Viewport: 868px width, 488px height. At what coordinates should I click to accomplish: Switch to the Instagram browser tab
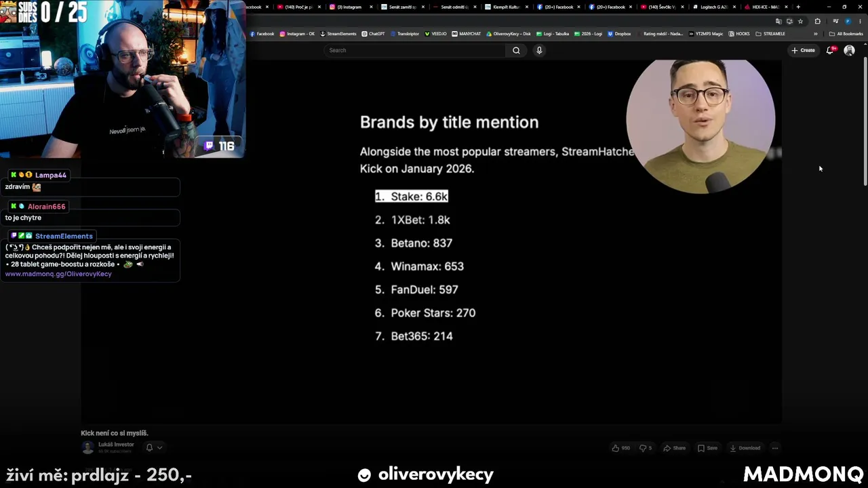[350, 7]
